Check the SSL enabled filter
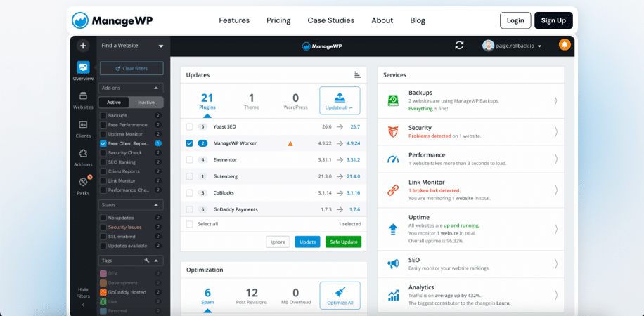 pyautogui.click(x=103, y=237)
